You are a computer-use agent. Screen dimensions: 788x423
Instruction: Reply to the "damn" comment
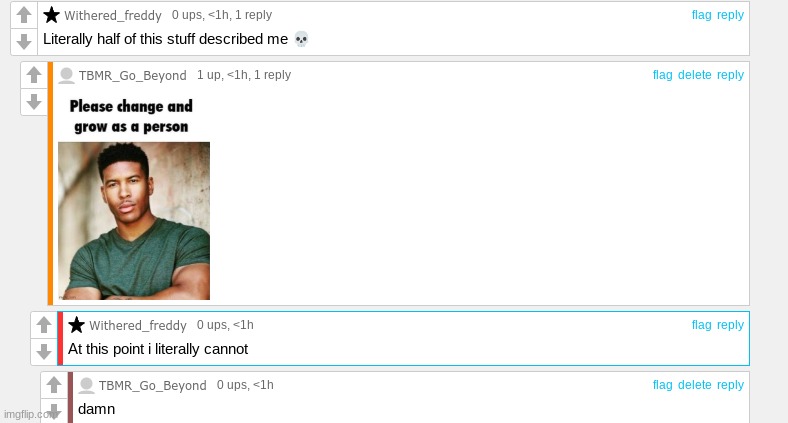coord(730,385)
